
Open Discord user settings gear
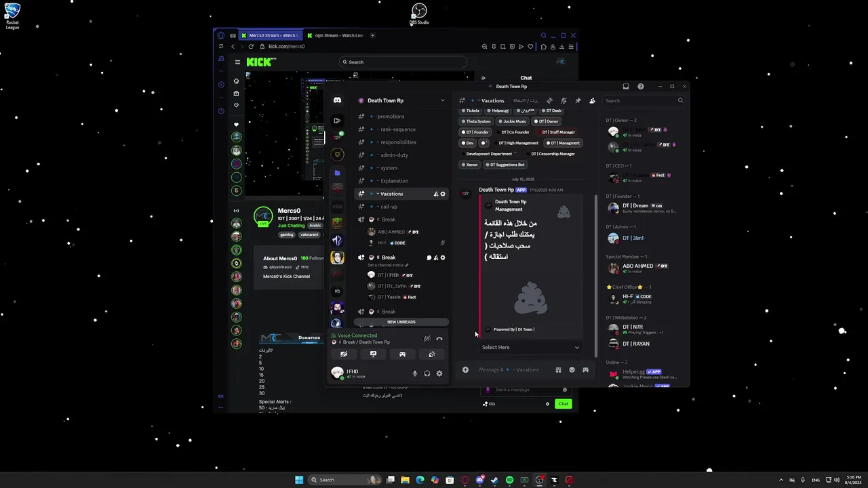click(x=439, y=373)
